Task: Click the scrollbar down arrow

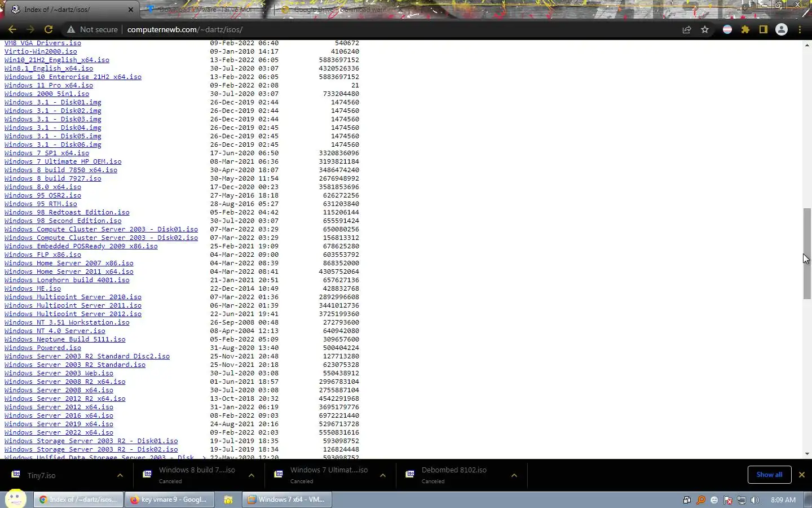Action: click(x=807, y=454)
